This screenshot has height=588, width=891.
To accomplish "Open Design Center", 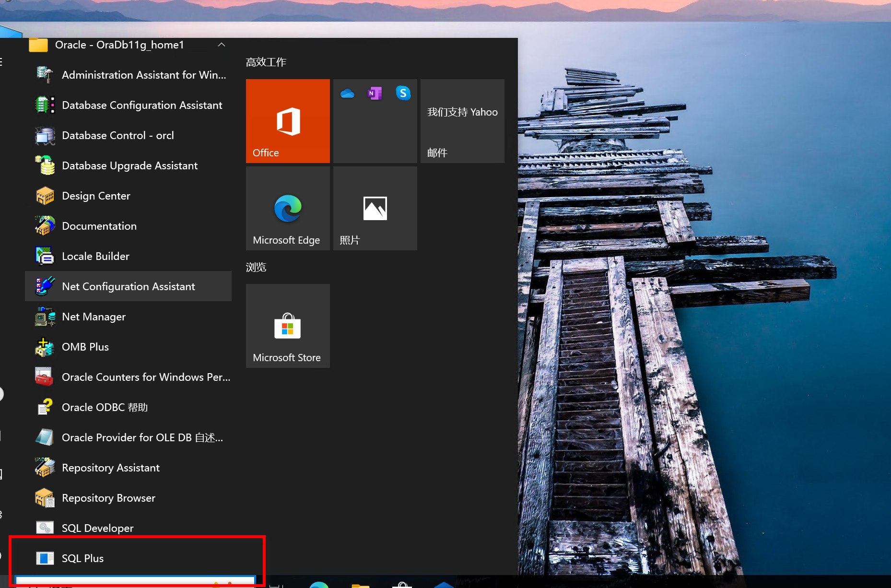I will click(96, 196).
